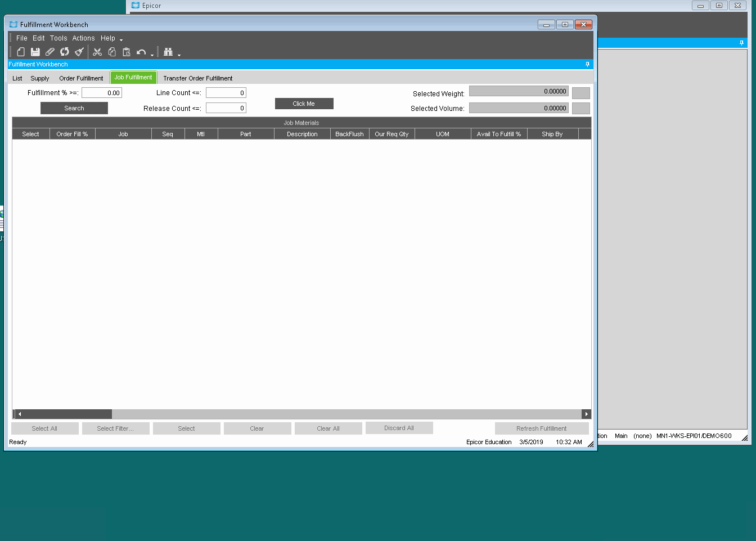Switch to the Order Fulfillment tab
The width and height of the screenshot is (756, 541).
[82, 78]
